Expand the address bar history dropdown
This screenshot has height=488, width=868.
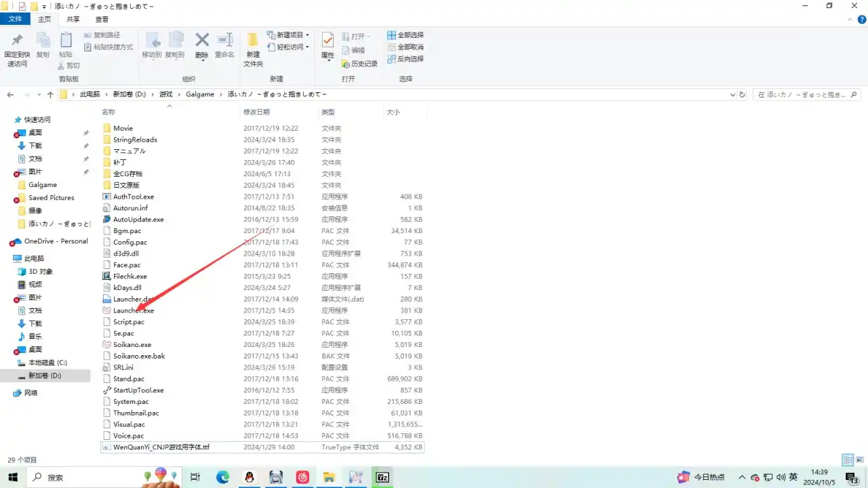tap(732, 95)
